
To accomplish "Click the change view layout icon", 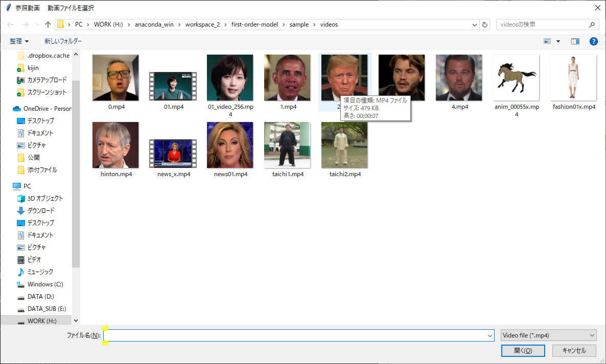I will 547,41.
